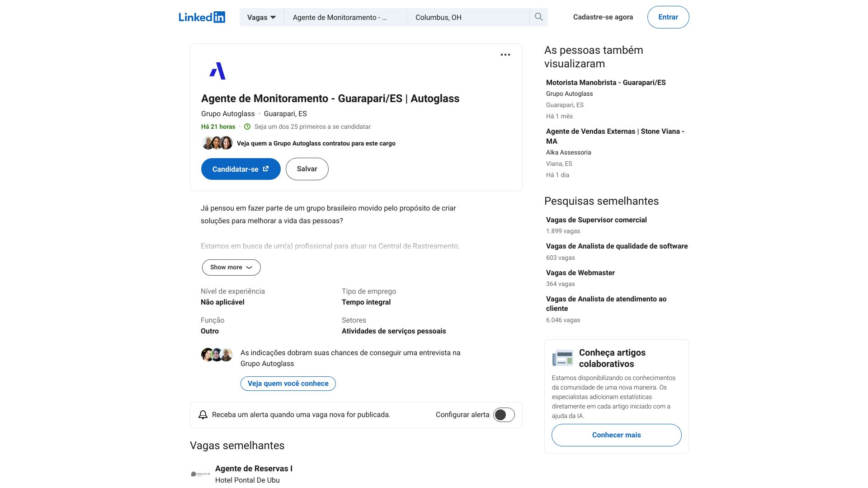Click the search magnifier icon
Image resolution: width=868 pixels, height=488 pixels.
[x=538, y=17]
